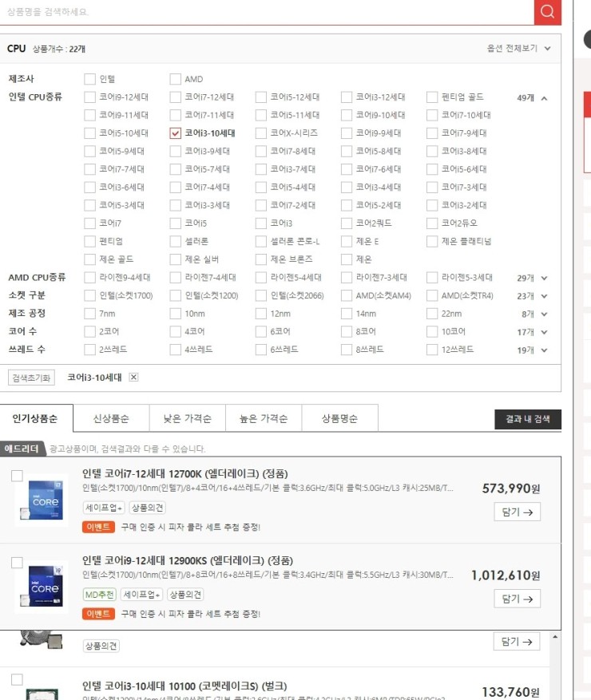
Task: Click 이벤트 badge under 12900KS
Action: 99,614
